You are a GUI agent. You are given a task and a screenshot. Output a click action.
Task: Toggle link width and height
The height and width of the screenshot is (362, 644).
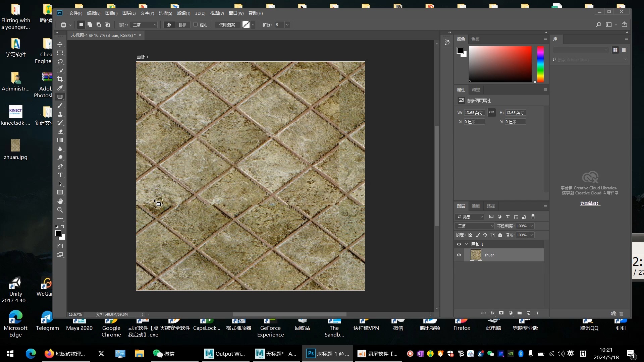(x=491, y=112)
